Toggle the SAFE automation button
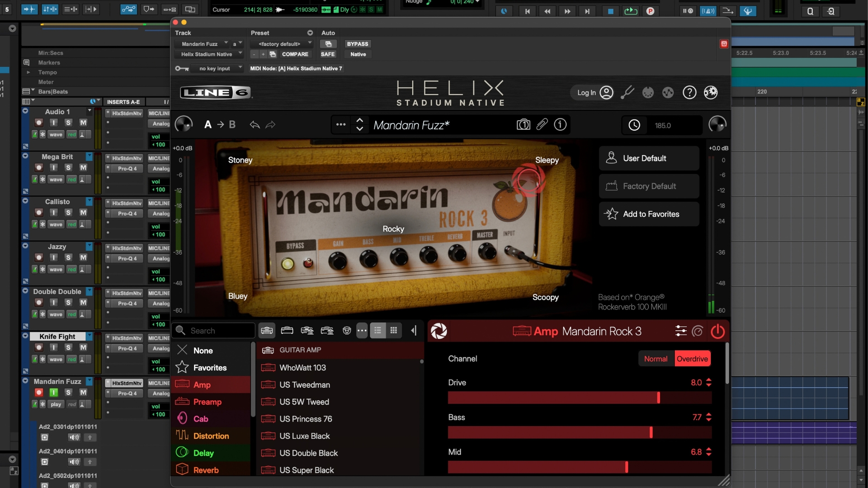The width and height of the screenshot is (868, 488). pyautogui.click(x=328, y=54)
